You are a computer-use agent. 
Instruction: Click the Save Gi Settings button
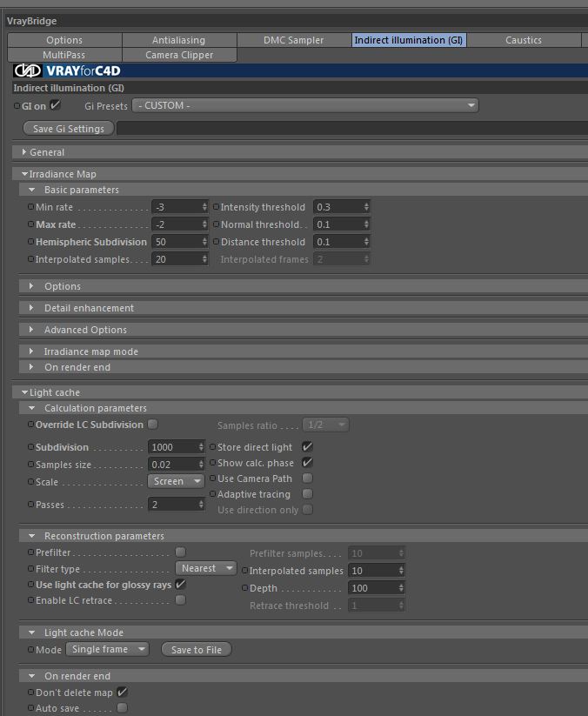[x=69, y=128]
